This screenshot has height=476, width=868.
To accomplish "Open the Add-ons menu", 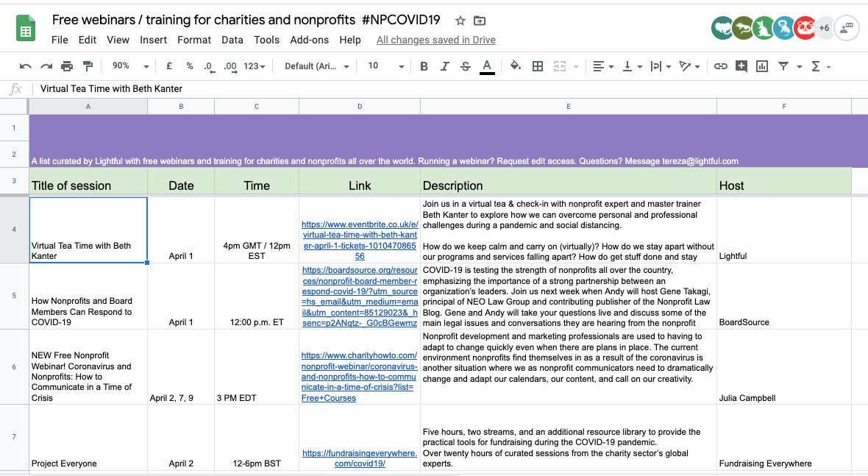I will coord(310,40).
